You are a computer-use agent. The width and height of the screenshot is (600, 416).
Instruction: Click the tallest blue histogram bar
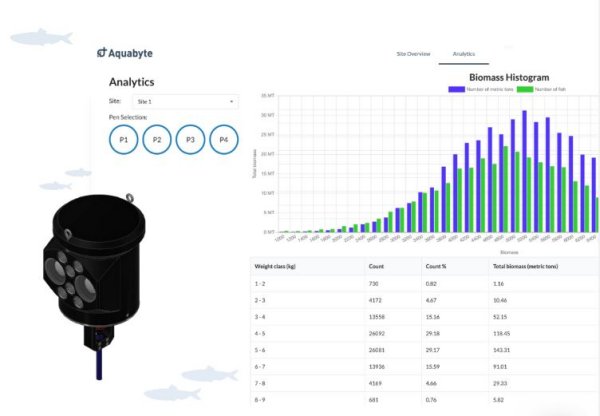pyautogui.click(x=524, y=170)
